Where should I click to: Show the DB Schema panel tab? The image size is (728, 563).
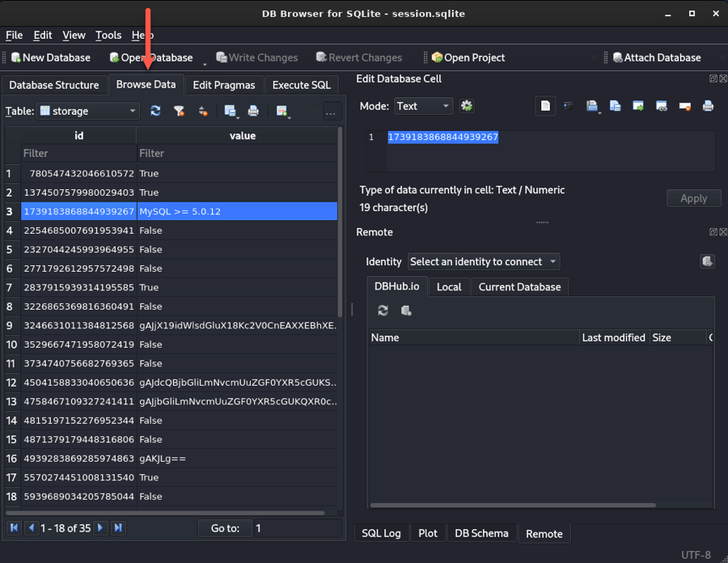481,533
